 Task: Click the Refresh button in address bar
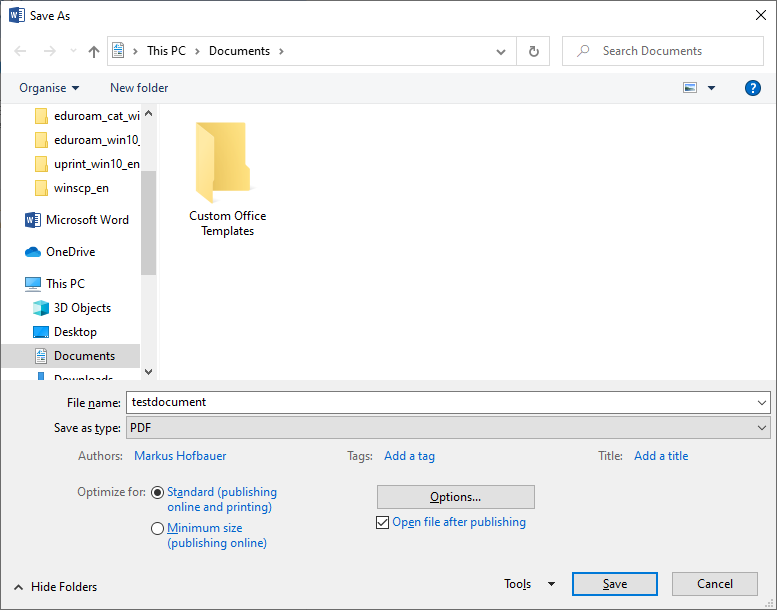[x=534, y=51]
